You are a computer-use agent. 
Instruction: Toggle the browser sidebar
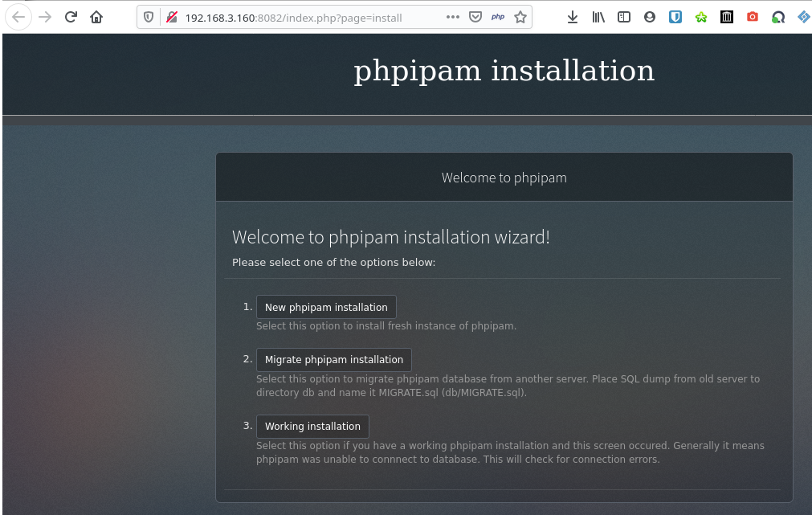(624, 16)
